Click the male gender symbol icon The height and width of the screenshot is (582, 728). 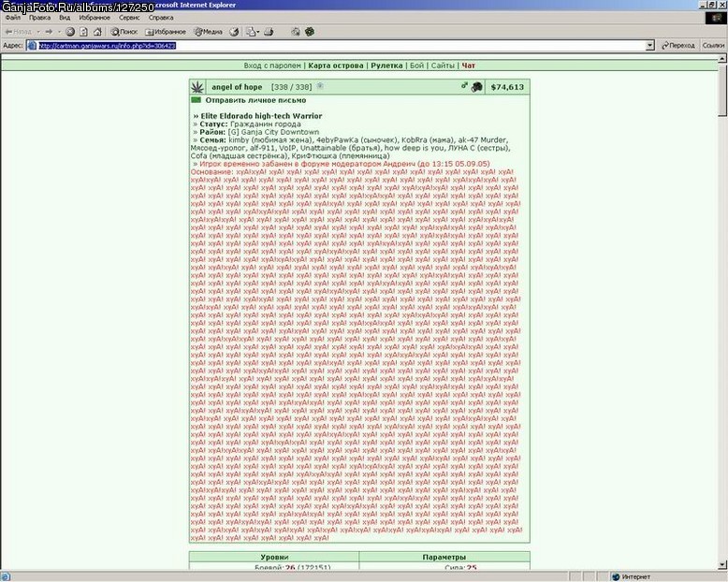[x=464, y=85]
